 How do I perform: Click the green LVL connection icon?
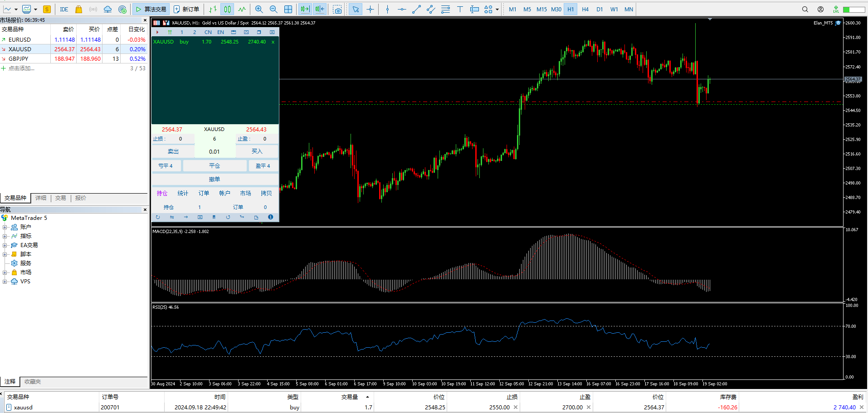(836, 9)
